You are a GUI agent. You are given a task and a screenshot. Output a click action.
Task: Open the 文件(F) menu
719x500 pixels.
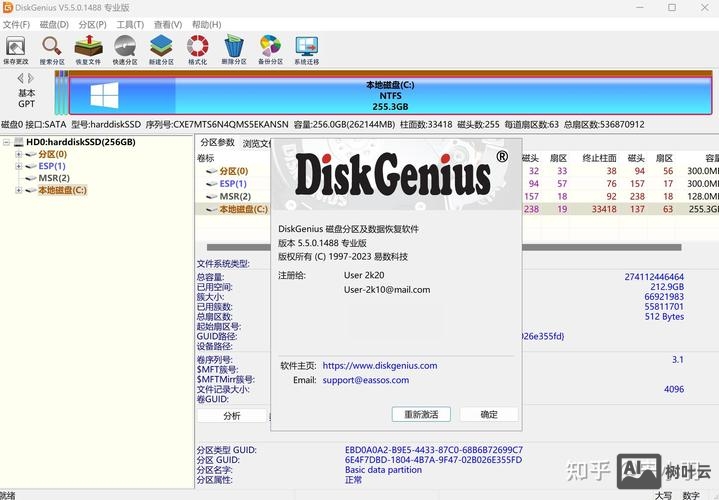click(17, 25)
